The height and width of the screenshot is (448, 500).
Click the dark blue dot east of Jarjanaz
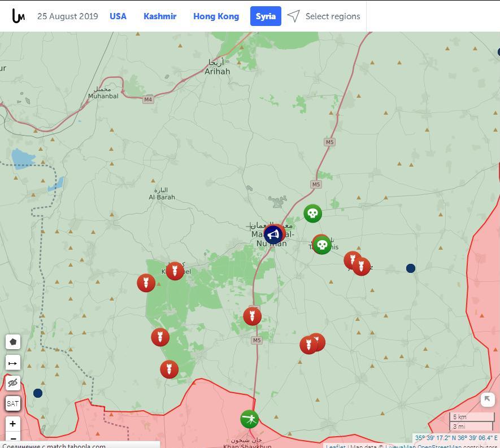coord(411,268)
